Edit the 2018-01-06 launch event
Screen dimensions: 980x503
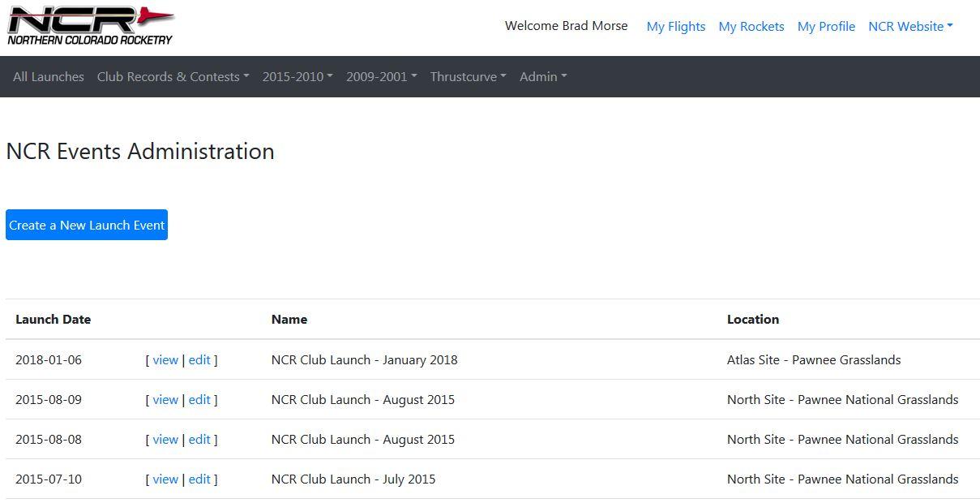point(199,359)
